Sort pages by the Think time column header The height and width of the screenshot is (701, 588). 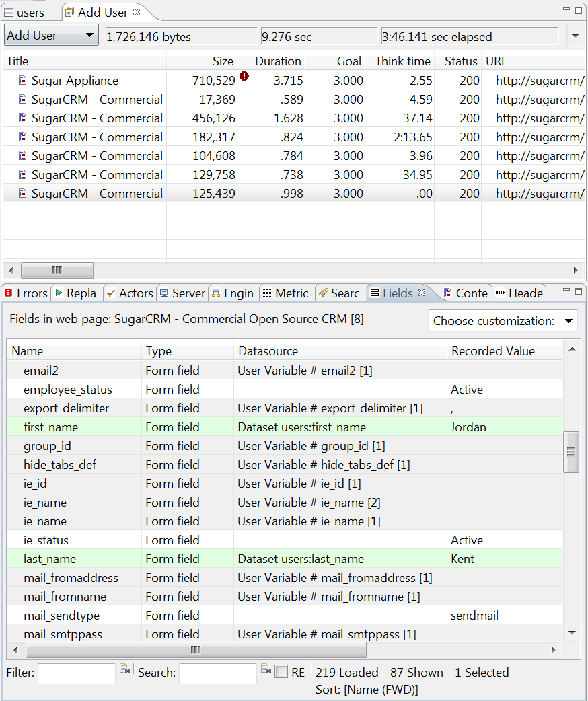click(400, 61)
